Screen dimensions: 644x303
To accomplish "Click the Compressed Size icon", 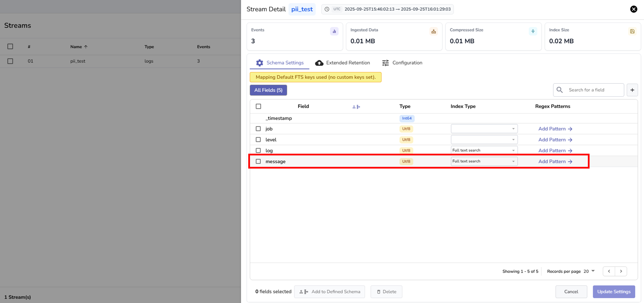I will 533,31.
